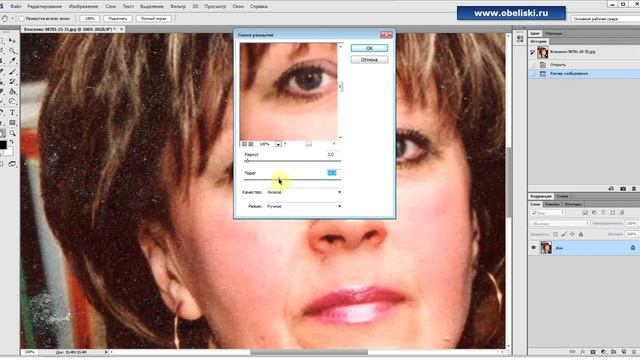Open Качество dropdown in blur dialog
This screenshot has width=640, height=360.
pos(304,192)
